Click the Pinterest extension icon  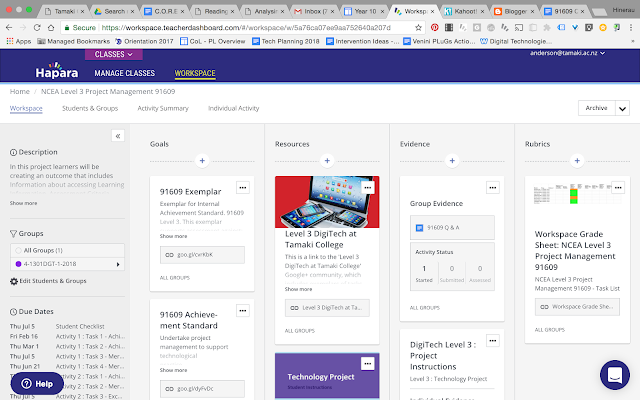tap(435, 27)
